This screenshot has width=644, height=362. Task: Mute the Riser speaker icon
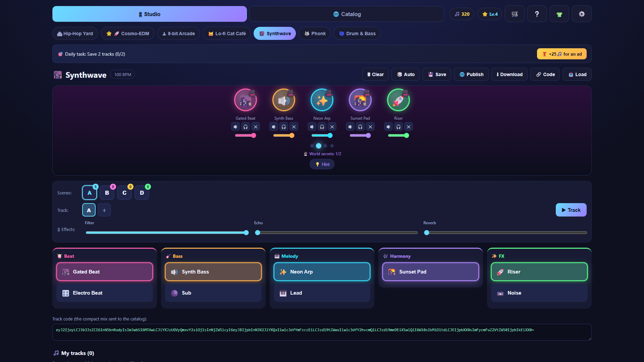coord(388,127)
